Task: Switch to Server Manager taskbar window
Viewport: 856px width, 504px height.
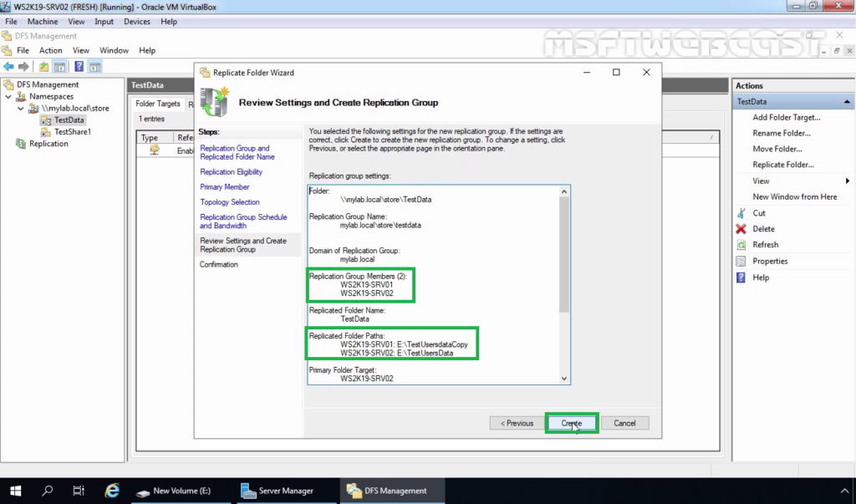Action: [x=286, y=491]
